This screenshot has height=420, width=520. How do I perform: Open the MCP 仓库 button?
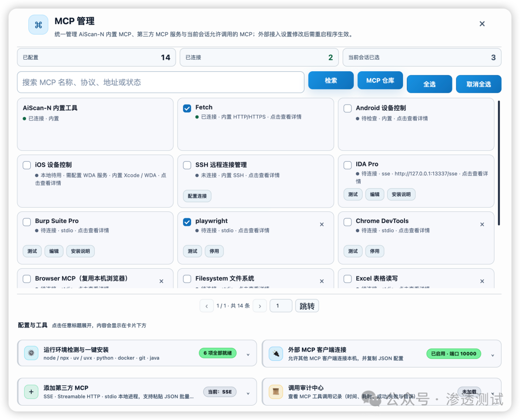point(380,80)
